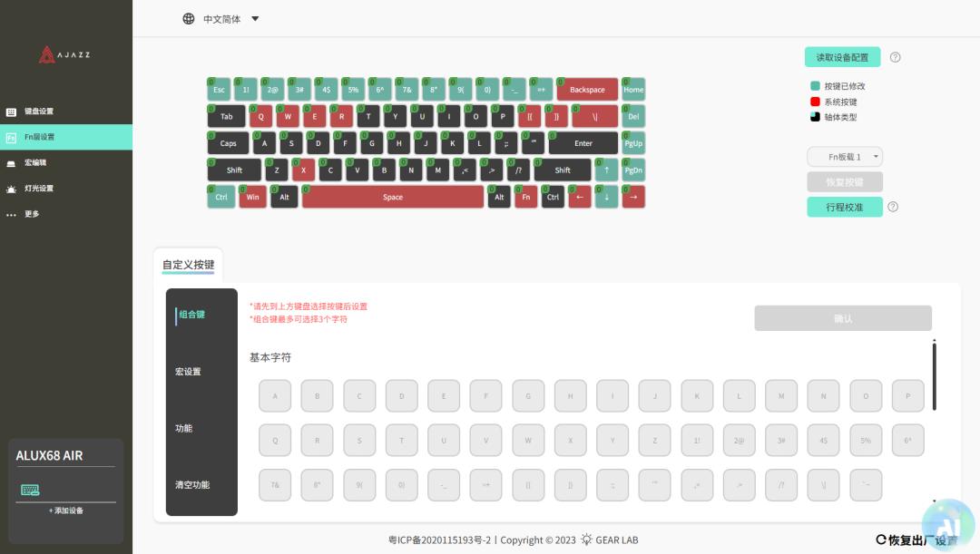Select the ALUX68 AIR keyboard device icon
This screenshot has width=980, height=554.
[x=30, y=490]
